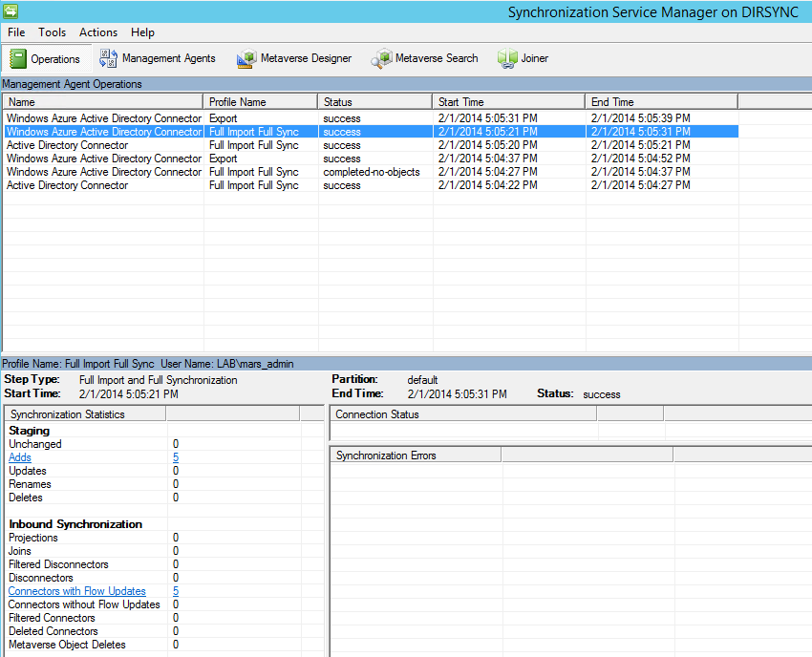Click the Metaverse Designer icon
The width and height of the screenshot is (812, 657).
tap(246, 58)
